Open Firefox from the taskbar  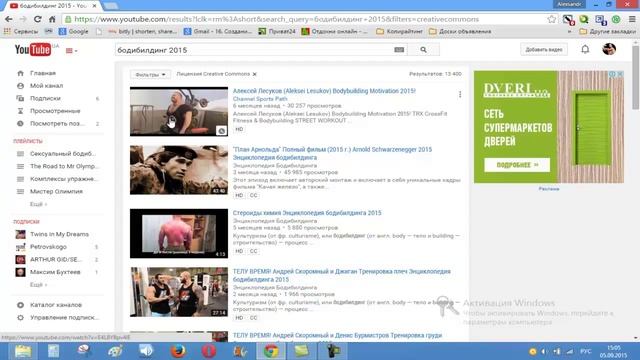pos(178,351)
